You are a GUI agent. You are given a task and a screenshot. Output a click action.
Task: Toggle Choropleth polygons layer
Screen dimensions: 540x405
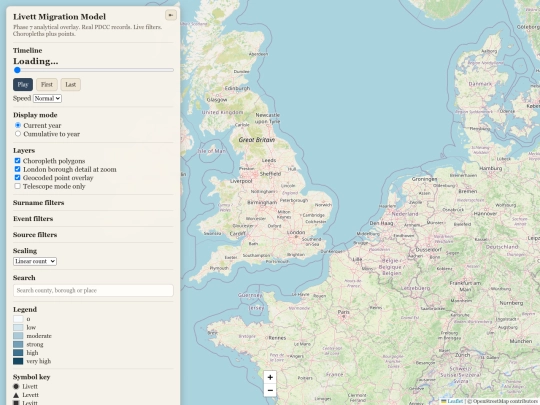pos(18,161)
